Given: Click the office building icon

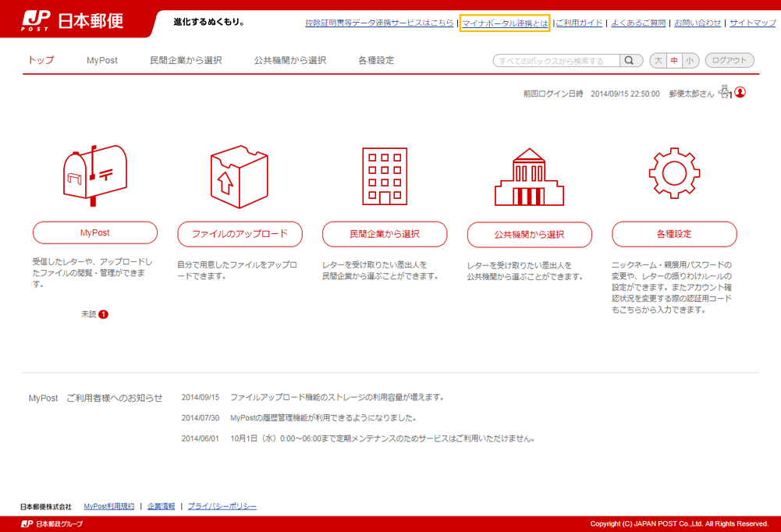Looking at the screenshot, I should [385, 176].
